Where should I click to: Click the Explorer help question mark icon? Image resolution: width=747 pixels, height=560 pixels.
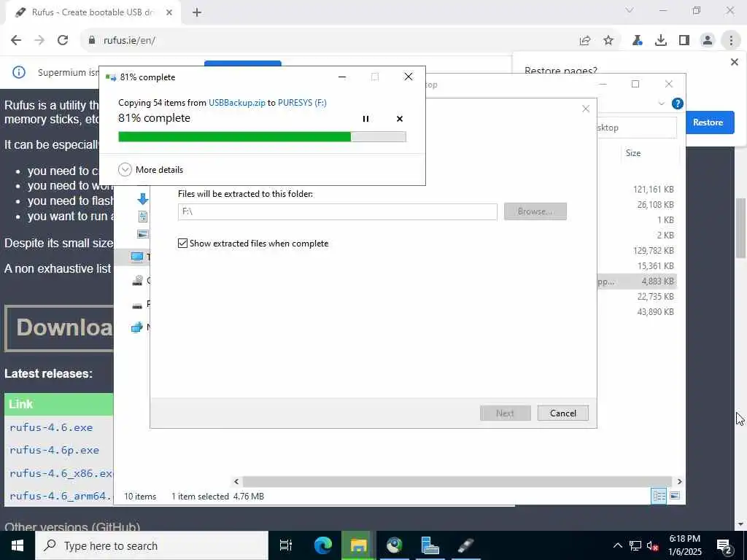(677, 104)
